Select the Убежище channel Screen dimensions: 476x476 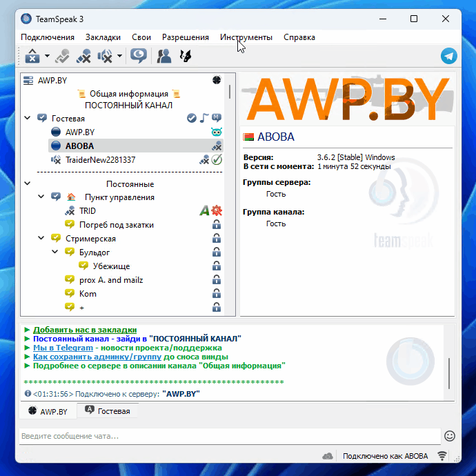(x=111, y=266)
